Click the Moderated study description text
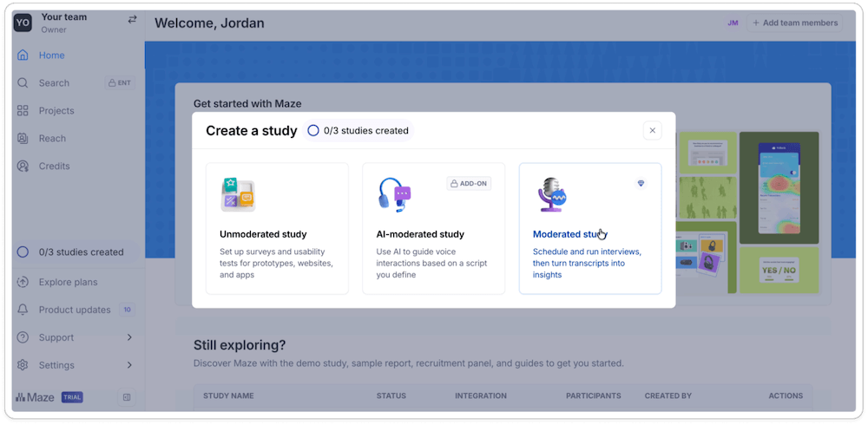 coord(587,263)
